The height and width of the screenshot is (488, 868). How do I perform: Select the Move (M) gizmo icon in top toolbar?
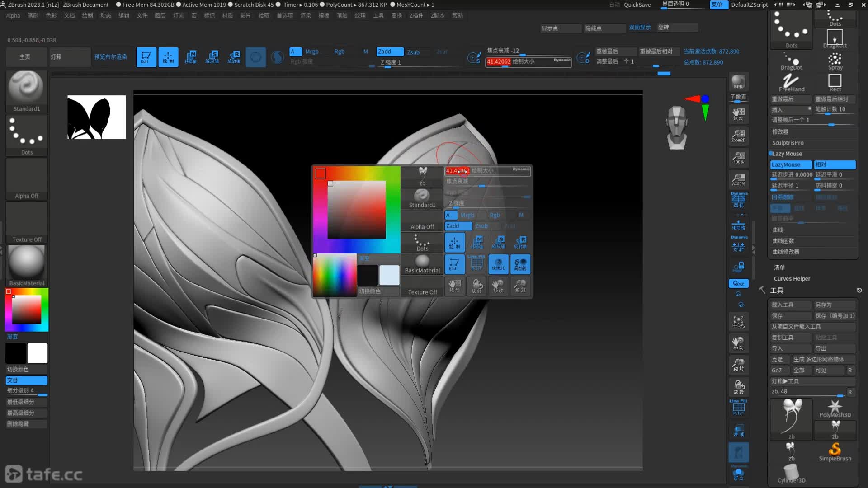click(x=190, y=57)
